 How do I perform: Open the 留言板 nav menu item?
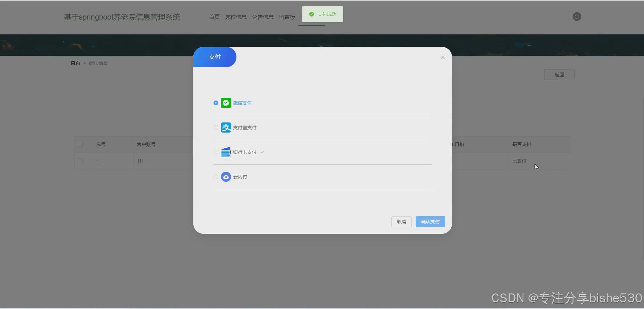click(x=287, y=17)
